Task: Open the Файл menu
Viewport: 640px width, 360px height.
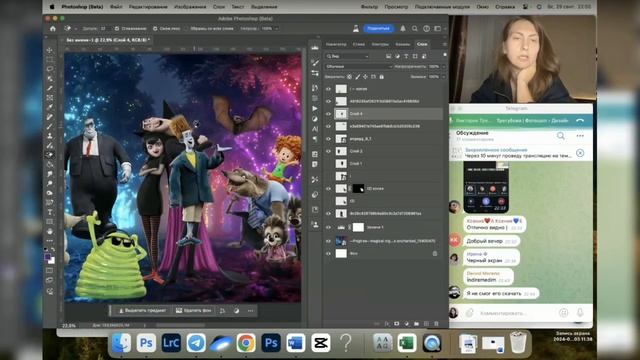Action: (x=116, y=7)
